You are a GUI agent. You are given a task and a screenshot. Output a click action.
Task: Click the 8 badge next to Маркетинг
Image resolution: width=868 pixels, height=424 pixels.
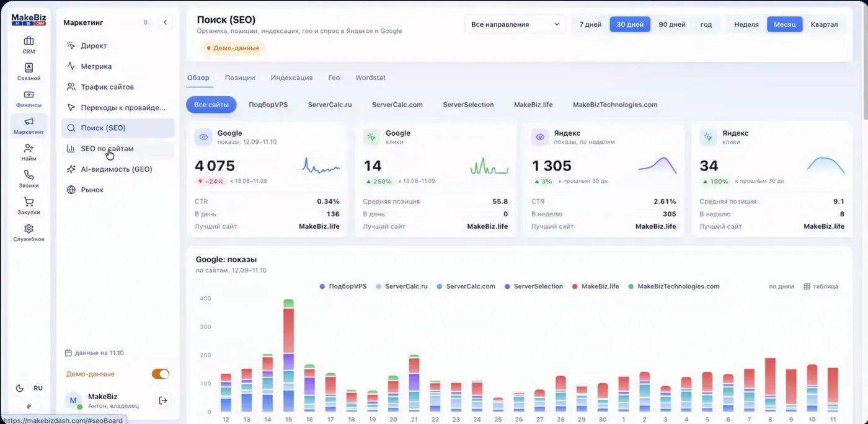(x=146, y=22)
